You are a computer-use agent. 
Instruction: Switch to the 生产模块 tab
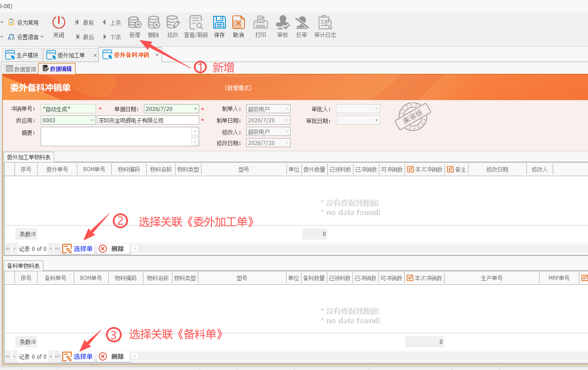22,55
